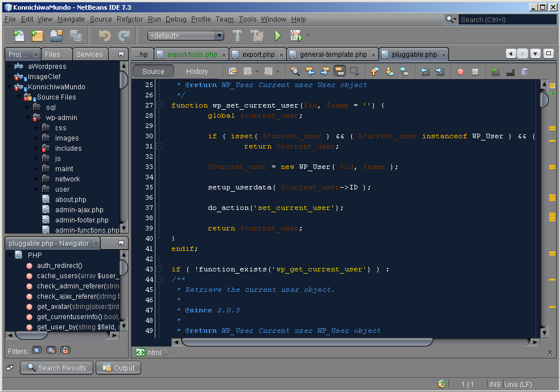Screen dimensions: 560x392
Task: Jump to previous bookmark icon
Action: click(374, 72)
